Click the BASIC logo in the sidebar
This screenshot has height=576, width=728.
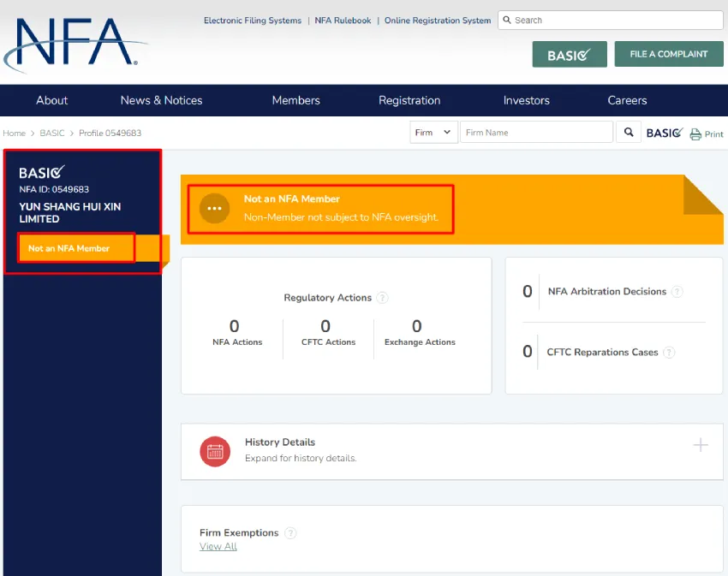(x=42, y=172)
